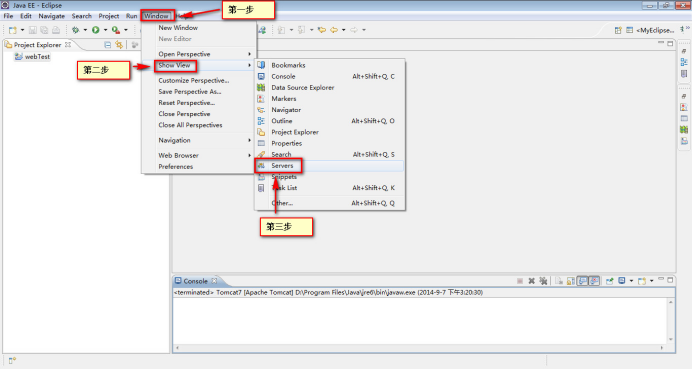Toggle Show Console on Standard Out change
The image size is (692, 369).
coord(583,281)
